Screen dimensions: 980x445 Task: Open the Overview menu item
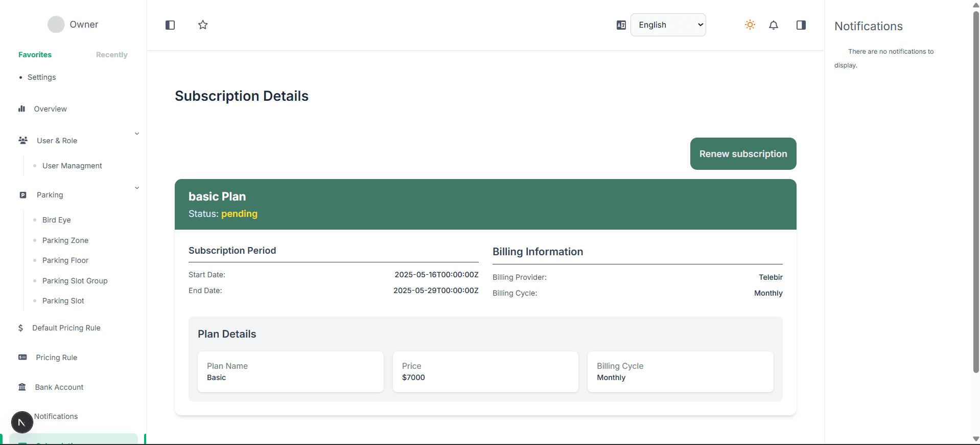pyautogui.click(x=50, y=109)
